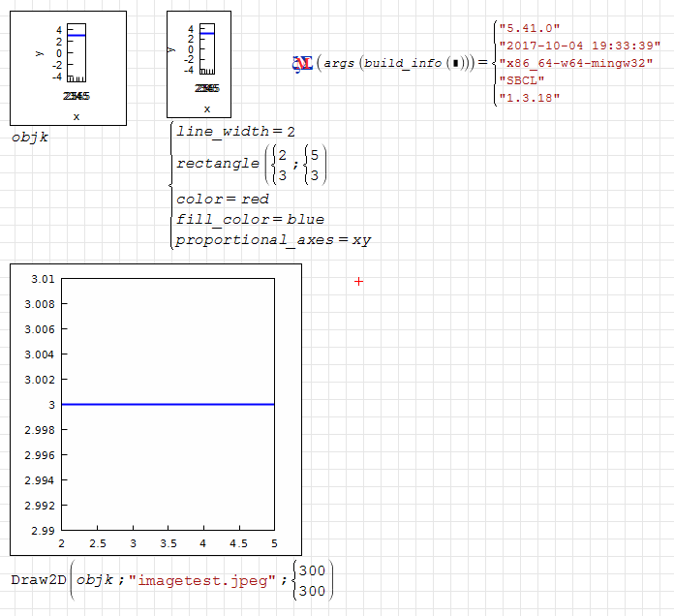674x616 pixels.
Task: Click the Draw2D function name
Action: click(x=38, y=580)
